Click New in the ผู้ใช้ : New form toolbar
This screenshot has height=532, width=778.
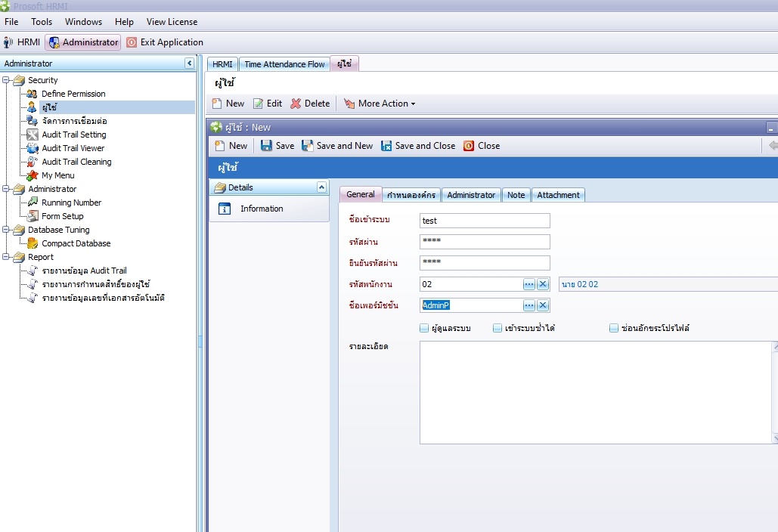point(231,146)
